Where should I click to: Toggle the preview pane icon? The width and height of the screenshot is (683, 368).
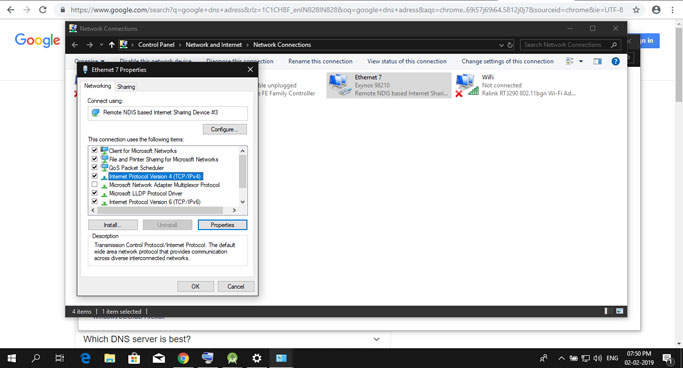coord(598,61)
